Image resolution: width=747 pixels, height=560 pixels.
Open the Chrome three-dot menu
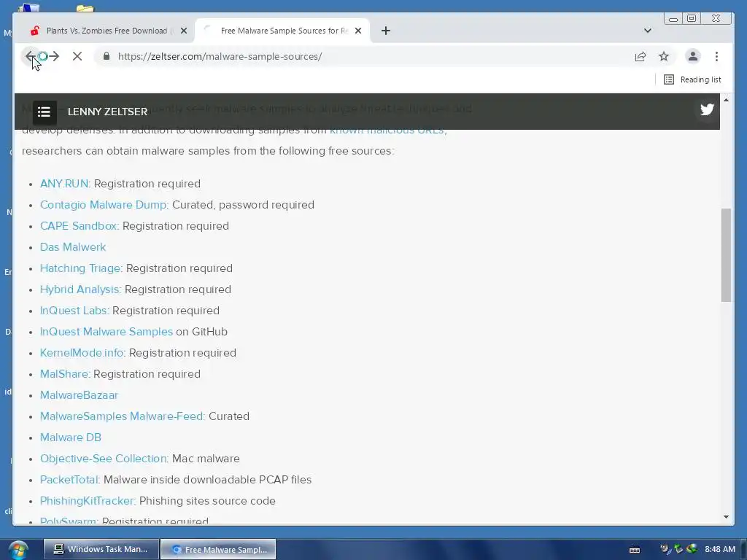[716, 56]
